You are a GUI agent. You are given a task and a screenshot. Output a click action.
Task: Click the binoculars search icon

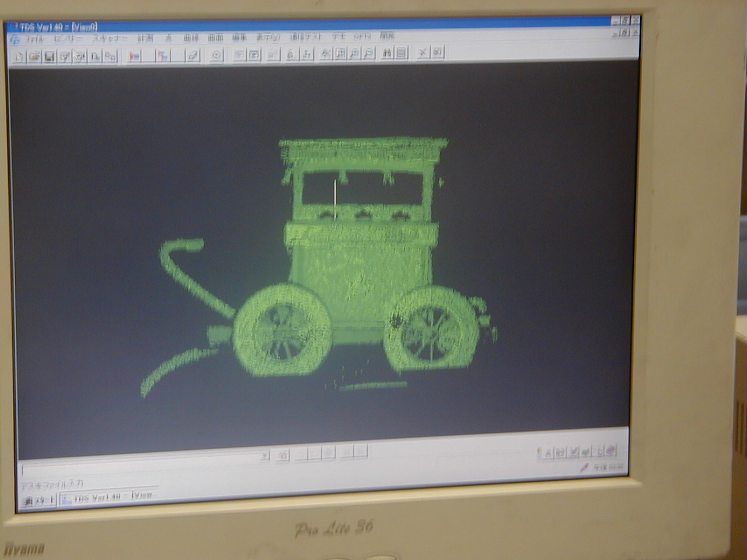387,53
